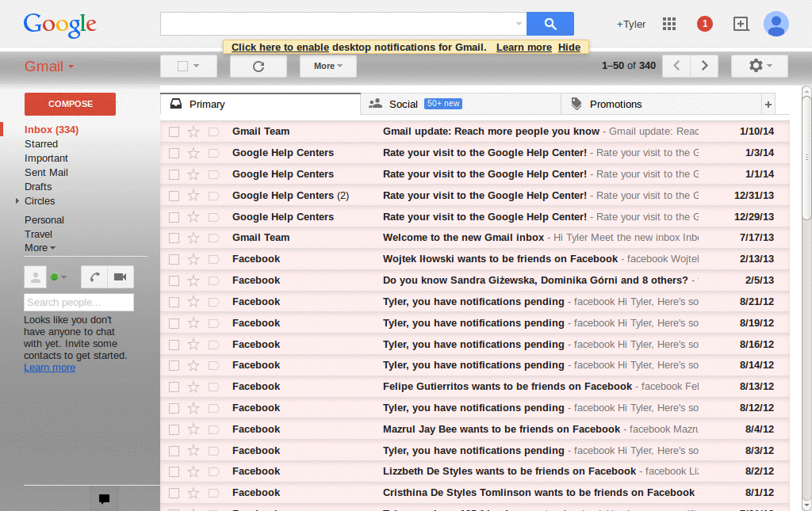
Task: Open the Starred folder
Action: tap(41, 143)
